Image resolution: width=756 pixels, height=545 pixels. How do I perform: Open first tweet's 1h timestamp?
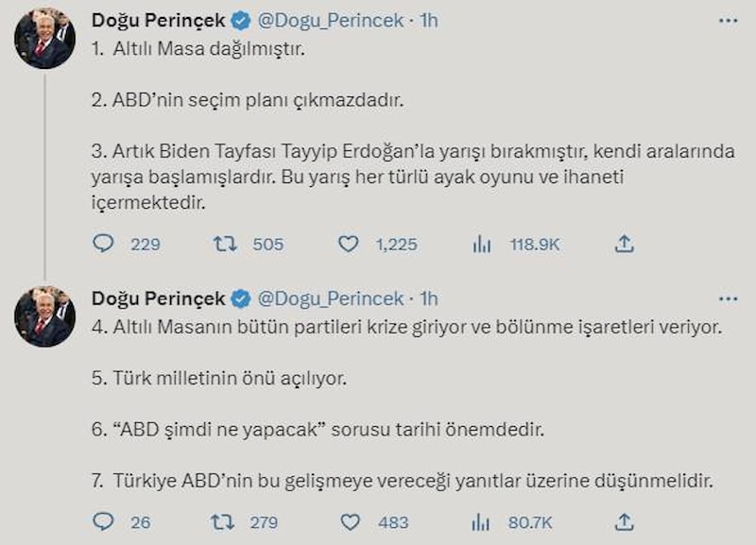coord(428,21)
